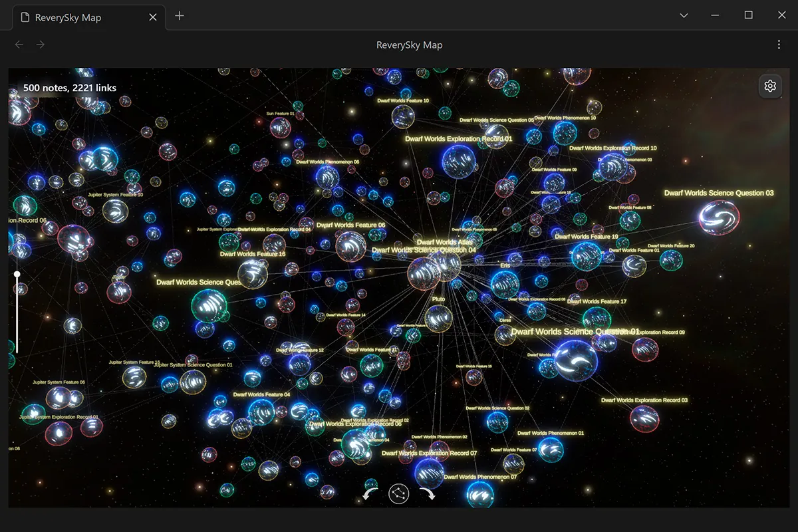798x532 pixels.
Task: Select Jupiter System Science Question 01 label
Action: pyautogui.click(x=193, y=365)
